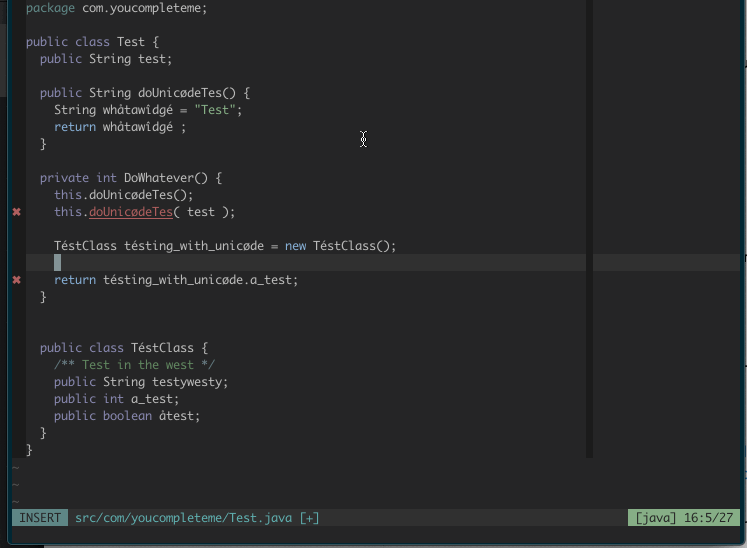Click 'return whåtawîdgé ;' line
The height and width of the screenshot is (548, 747).
(120, 127)
